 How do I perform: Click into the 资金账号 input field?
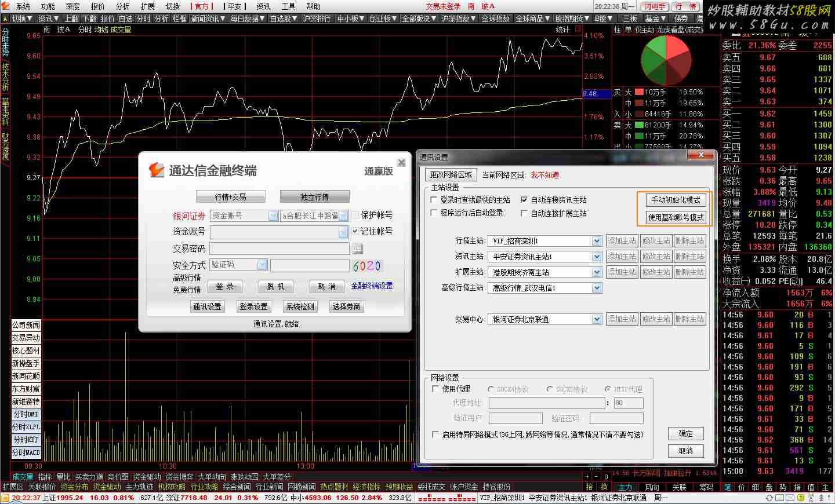click(279, 232)
